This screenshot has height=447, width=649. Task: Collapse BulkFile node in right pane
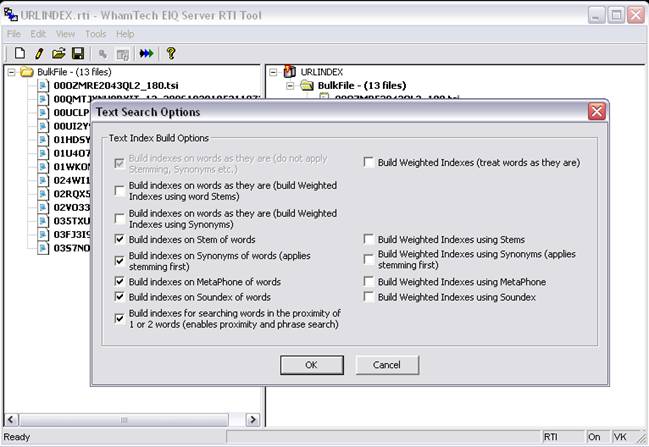(291, 86)
